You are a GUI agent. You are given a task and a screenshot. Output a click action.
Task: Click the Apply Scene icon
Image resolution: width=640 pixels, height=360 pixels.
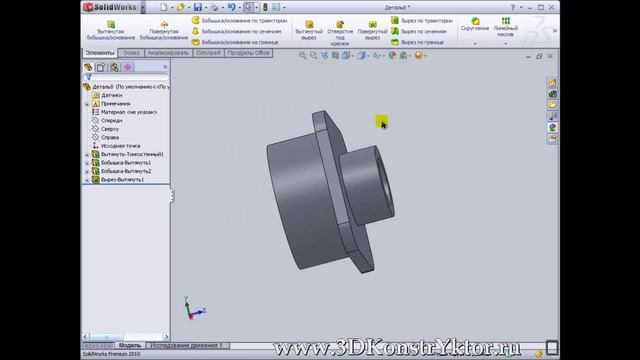coord(403,55)
